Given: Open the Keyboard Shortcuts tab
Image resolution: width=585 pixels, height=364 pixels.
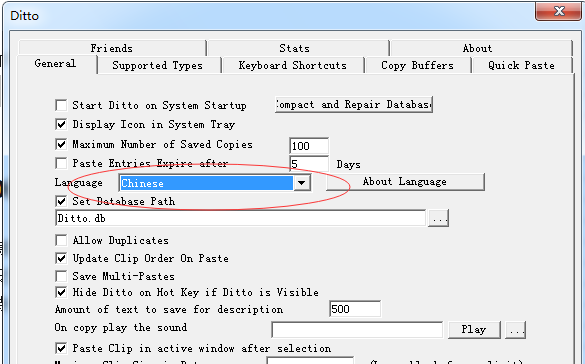Looking at the screenshot, I should pos(293,65).
